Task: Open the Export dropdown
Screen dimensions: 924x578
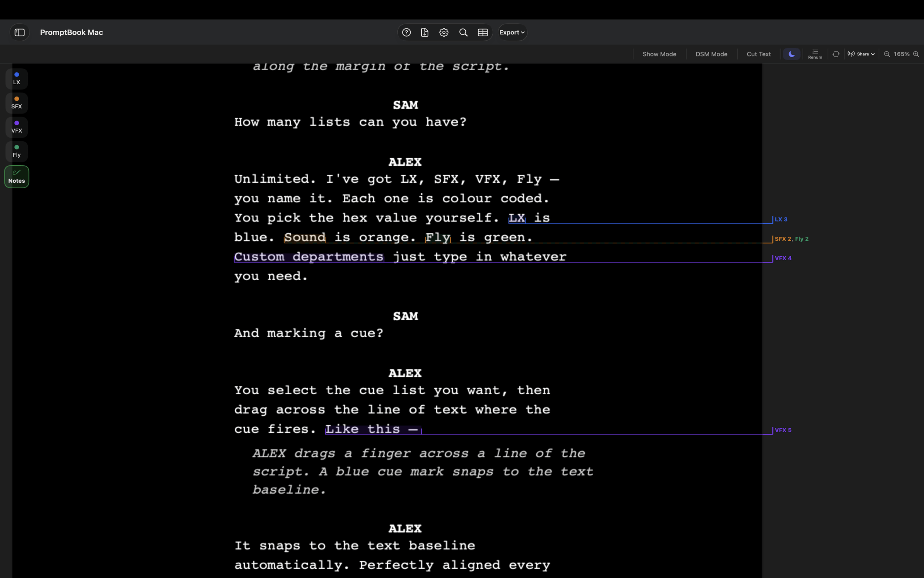Action: point(512,33)
